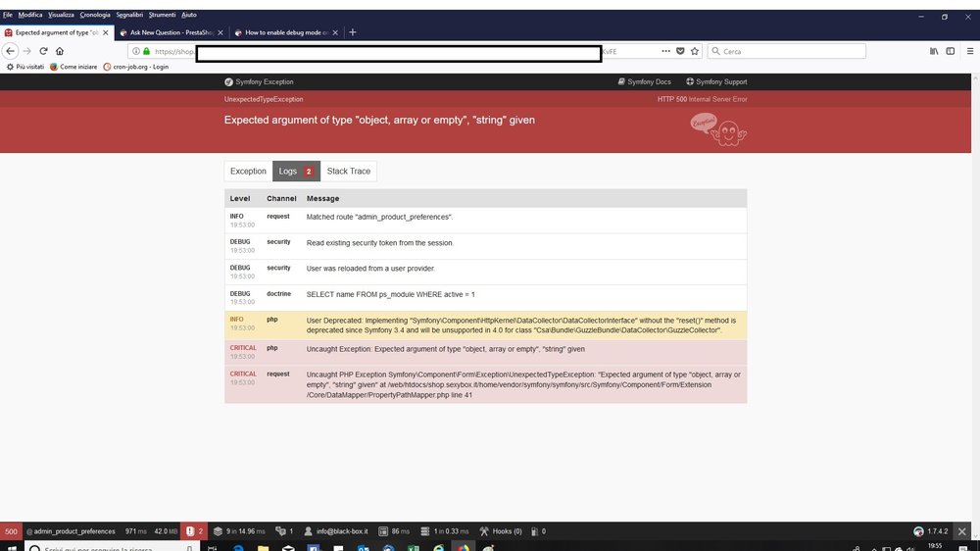Open the Aiuto menu
Image resolution: width=980 pixels, height=551 pixels.
(x=189, y=15)
